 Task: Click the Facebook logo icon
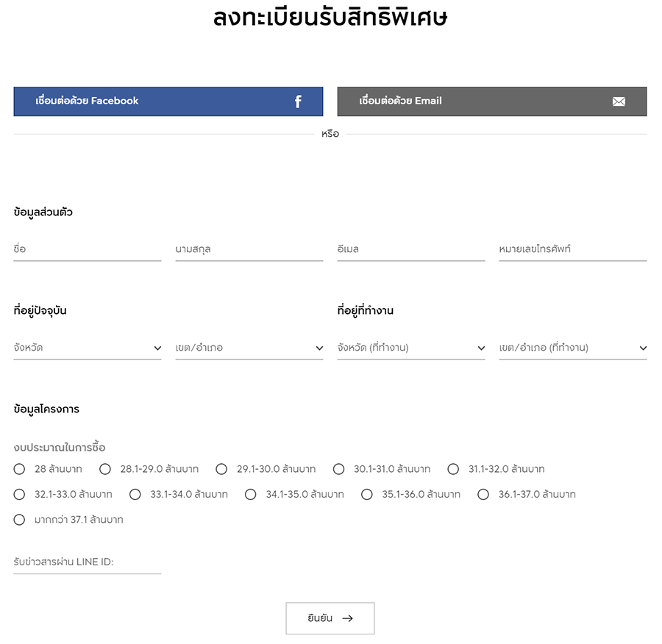click(x=298, y=101)
